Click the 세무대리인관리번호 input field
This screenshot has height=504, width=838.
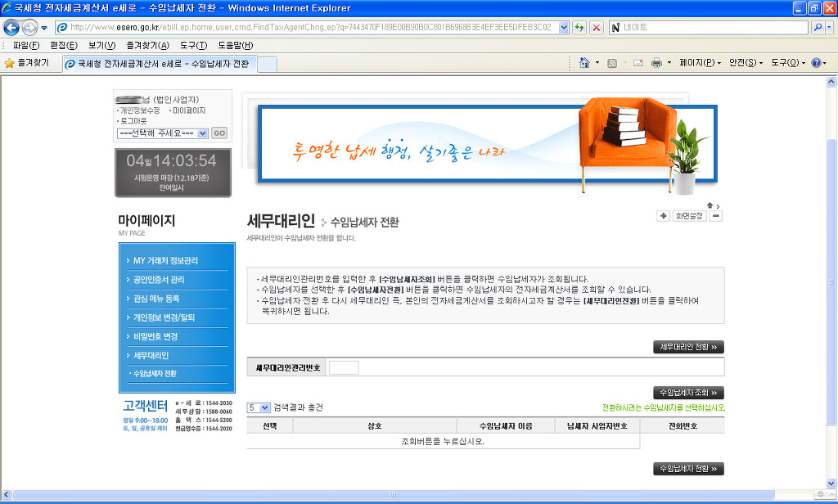coord(344,367)
